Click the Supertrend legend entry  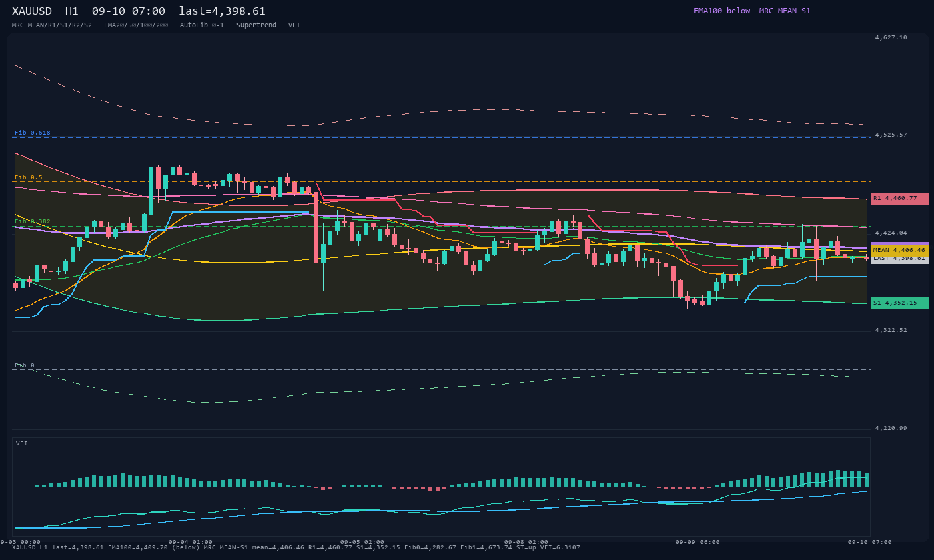coord(256,25)
